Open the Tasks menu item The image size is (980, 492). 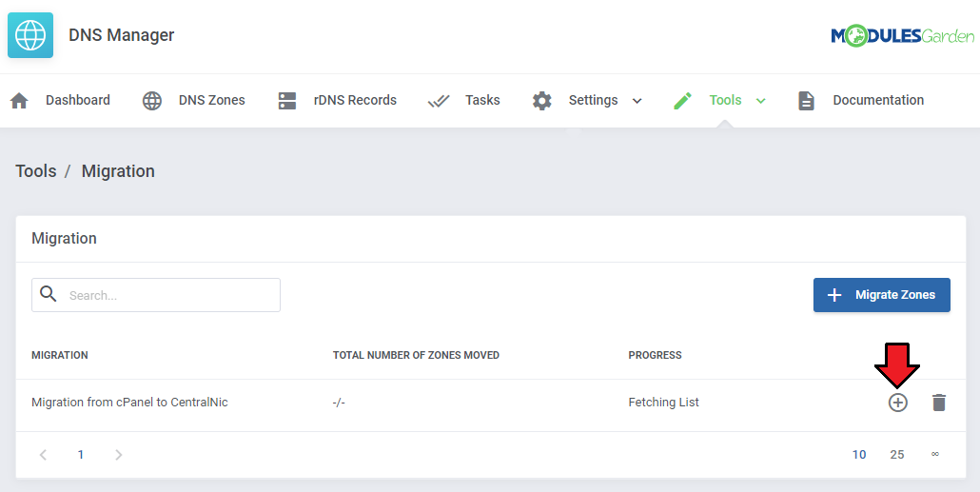[482, 100]
